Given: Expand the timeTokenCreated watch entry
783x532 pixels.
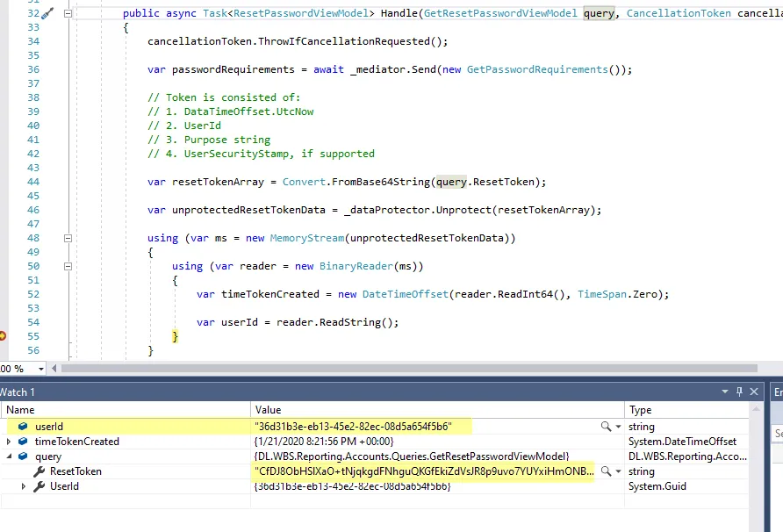Looking at the screenshot, I should (9, 442).
